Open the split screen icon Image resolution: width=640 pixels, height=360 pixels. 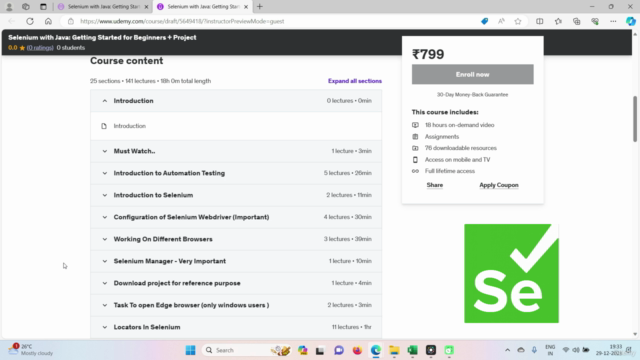click(540, 21)
